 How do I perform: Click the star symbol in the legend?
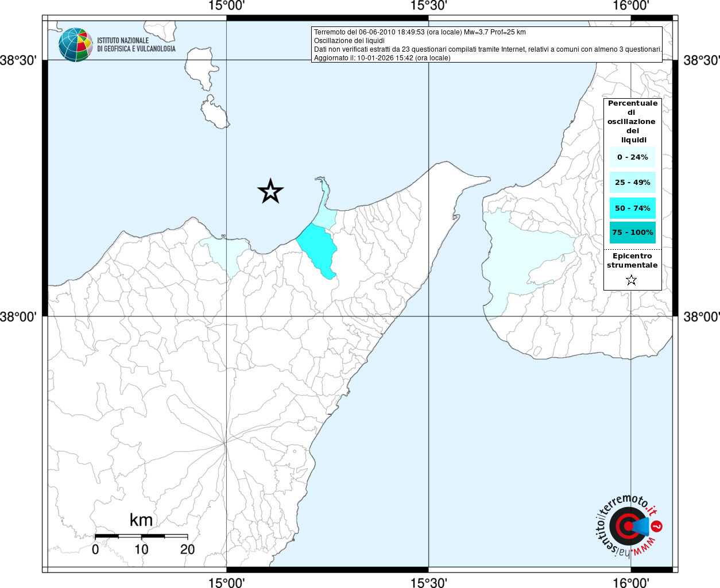click(632, 280)
